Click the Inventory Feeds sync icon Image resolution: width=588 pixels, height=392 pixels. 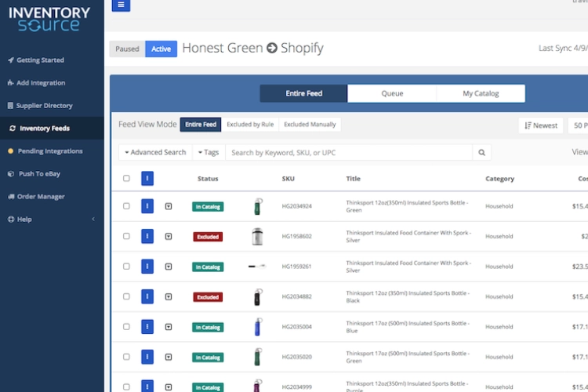(x=13, y=129)
